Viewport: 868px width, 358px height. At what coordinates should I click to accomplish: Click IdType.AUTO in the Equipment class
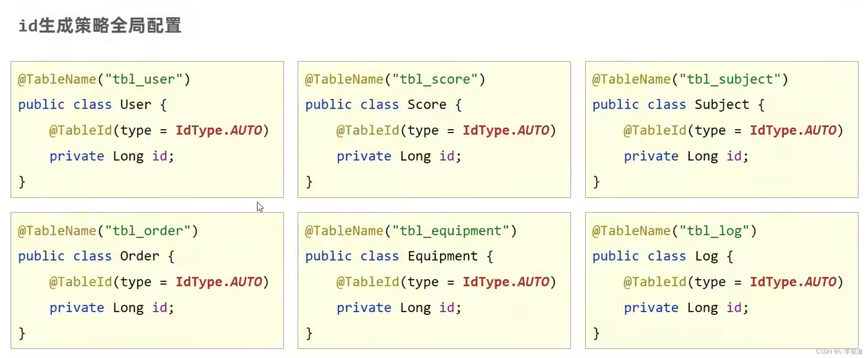pos(506,282)
